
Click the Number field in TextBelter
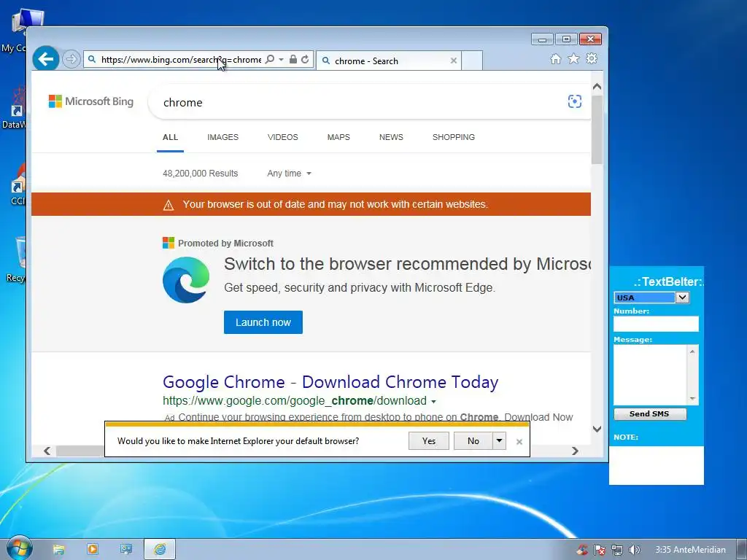pyautogui.click(x=656, y=324)
